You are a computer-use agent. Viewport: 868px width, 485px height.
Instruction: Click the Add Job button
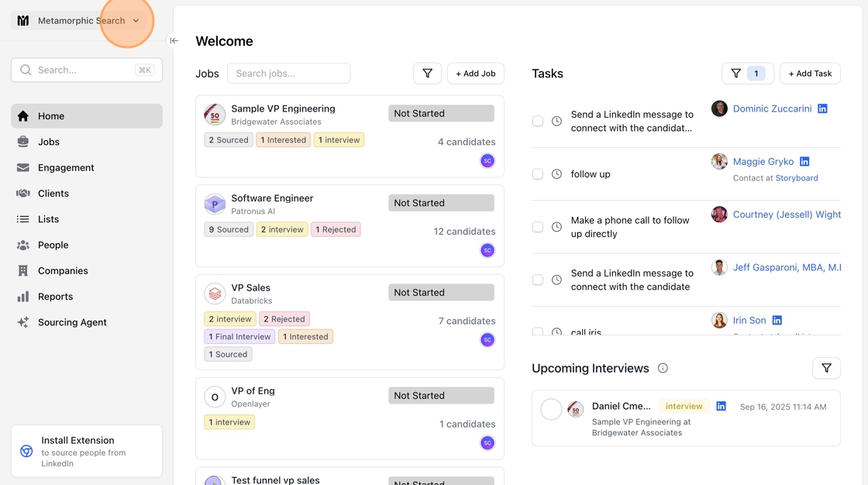[x=475, y=74]
